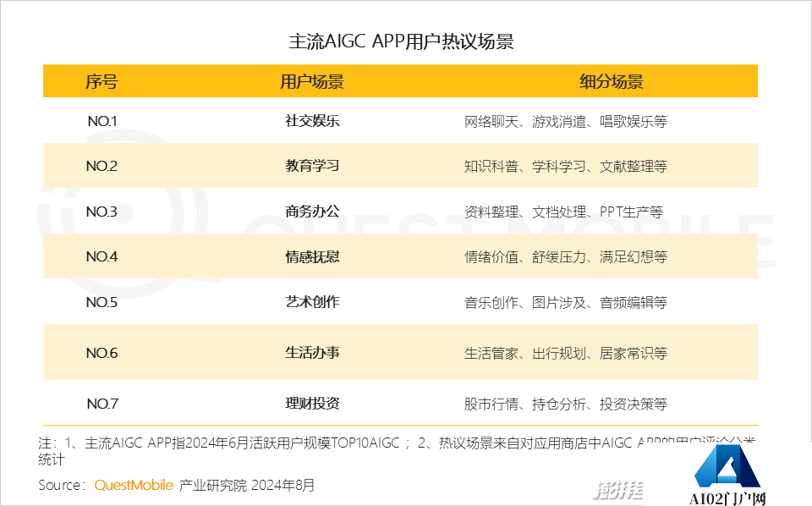The image size is (812, 506).
Task: Select the NO.4 cell
Action: coord(101,257)
